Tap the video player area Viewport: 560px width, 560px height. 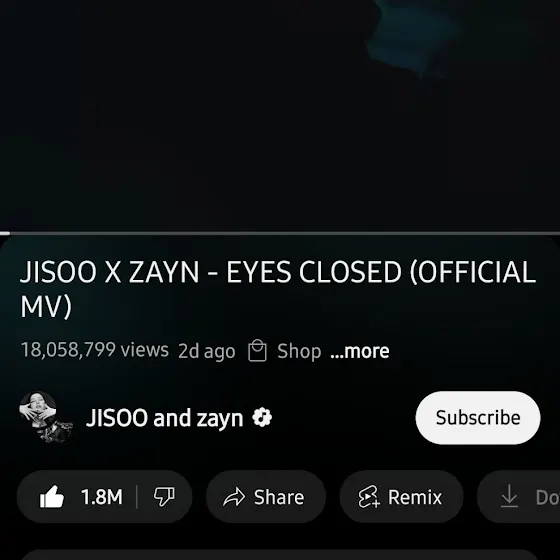280,115
